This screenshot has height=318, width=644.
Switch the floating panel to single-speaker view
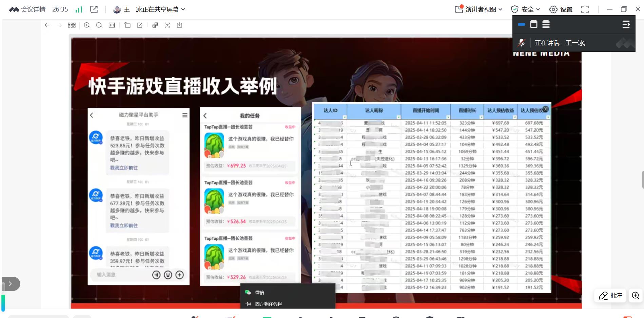pos(534,24)
